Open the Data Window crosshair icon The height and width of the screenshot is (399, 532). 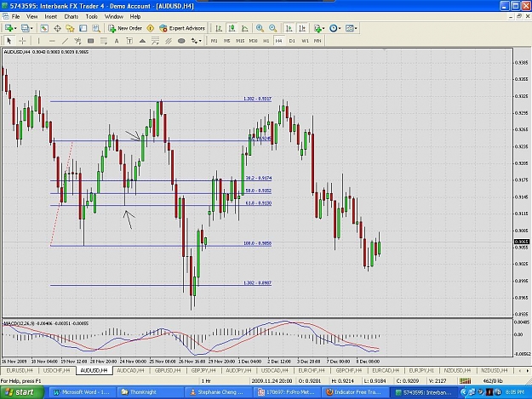click(57, 28)
